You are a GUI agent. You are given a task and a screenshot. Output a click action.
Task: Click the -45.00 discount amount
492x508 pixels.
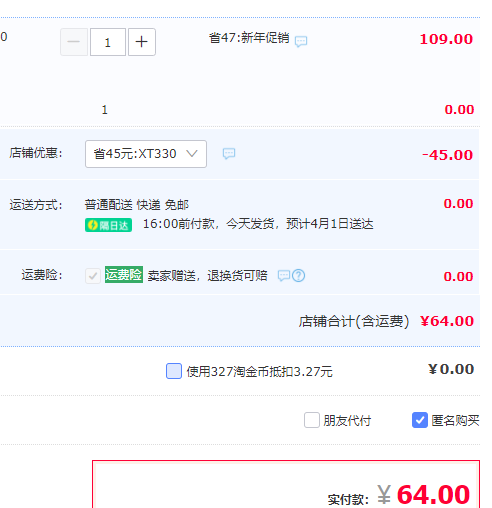[447, 155]
